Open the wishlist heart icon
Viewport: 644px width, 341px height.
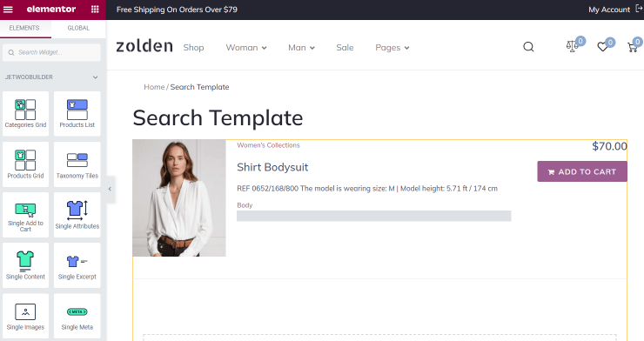click(602, 47)
